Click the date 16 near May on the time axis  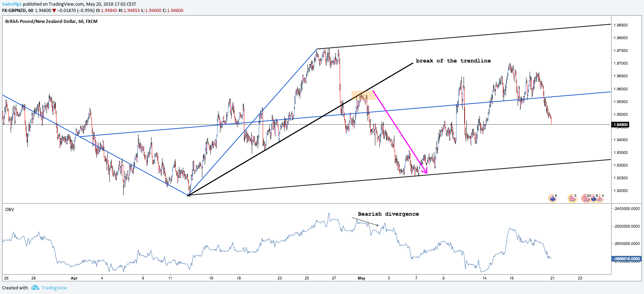(512, 278)
